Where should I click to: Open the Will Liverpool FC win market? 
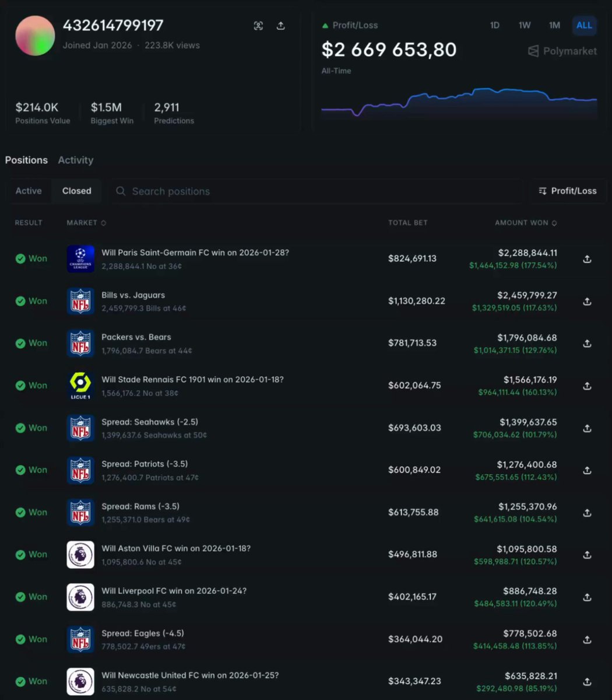pyautogui.click(x=174, y=591)
